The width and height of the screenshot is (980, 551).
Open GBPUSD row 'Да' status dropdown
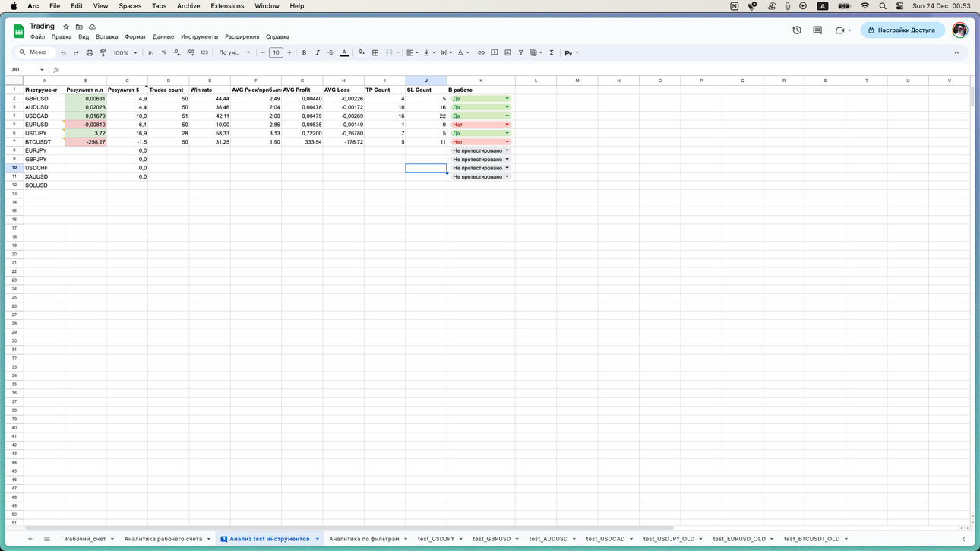pyautogui.click(x=507, y=99)
